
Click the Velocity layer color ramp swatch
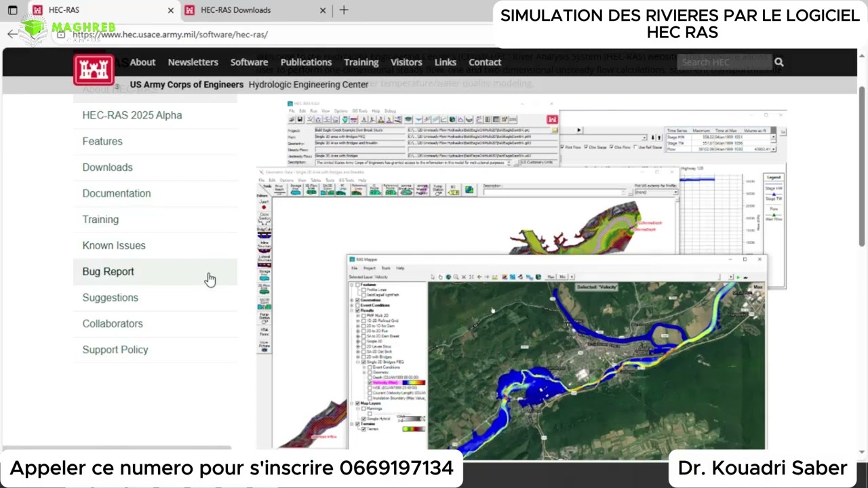pos(414,382)
